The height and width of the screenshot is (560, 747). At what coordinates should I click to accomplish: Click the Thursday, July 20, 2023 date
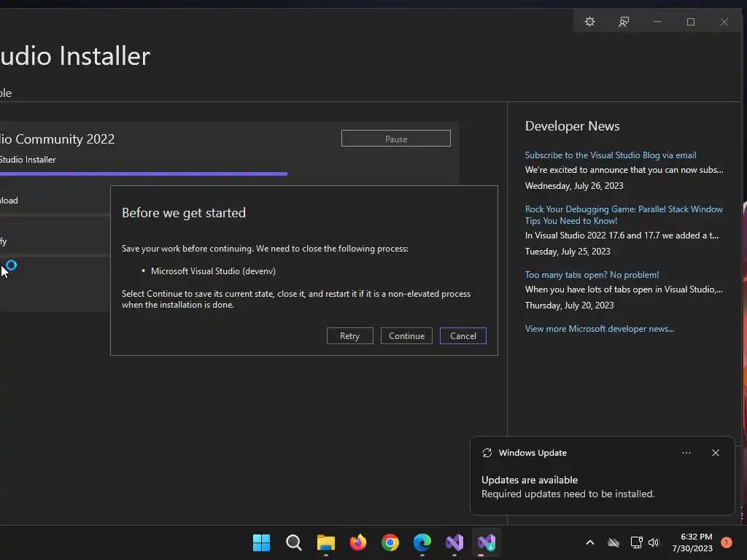pyautogui.click(x=569, y=306)
